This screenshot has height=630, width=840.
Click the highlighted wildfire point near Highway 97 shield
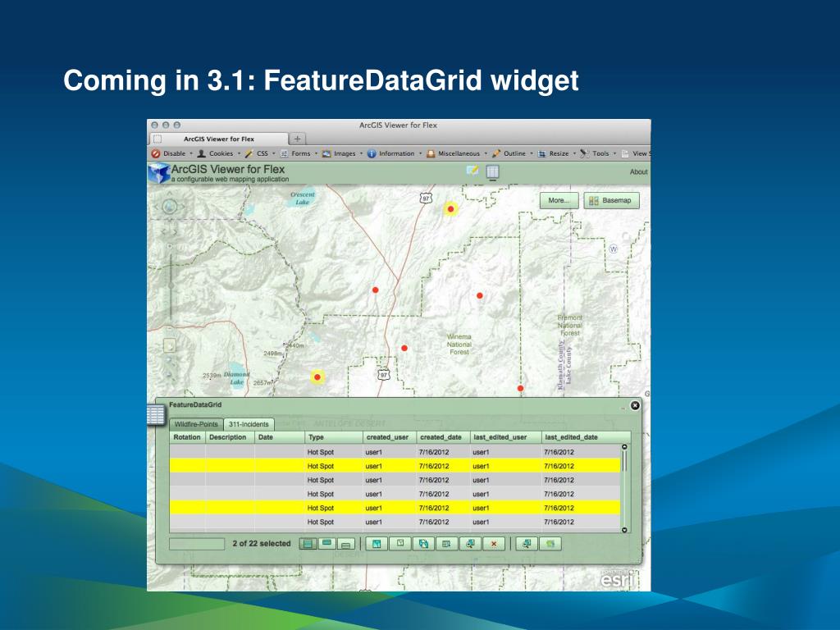451,209
